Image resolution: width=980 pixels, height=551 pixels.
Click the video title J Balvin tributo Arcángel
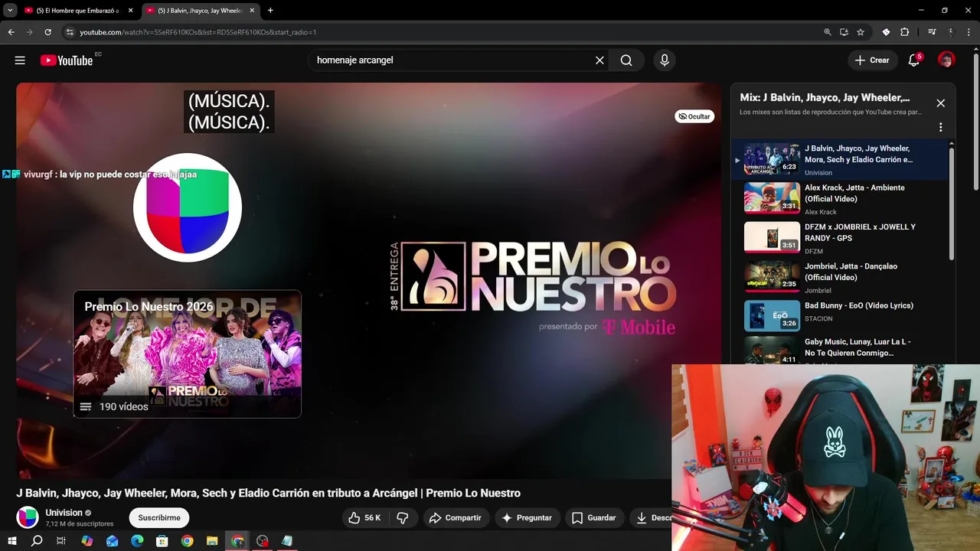(268, 494)
